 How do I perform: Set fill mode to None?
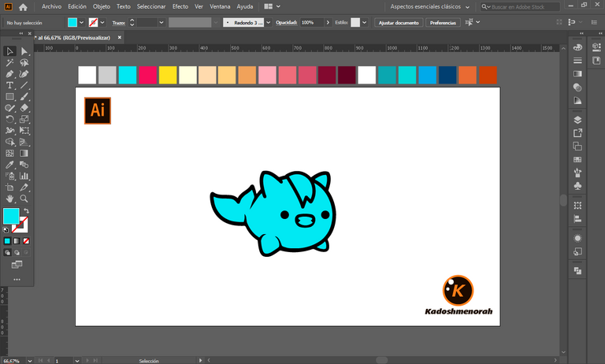[26, 241]
